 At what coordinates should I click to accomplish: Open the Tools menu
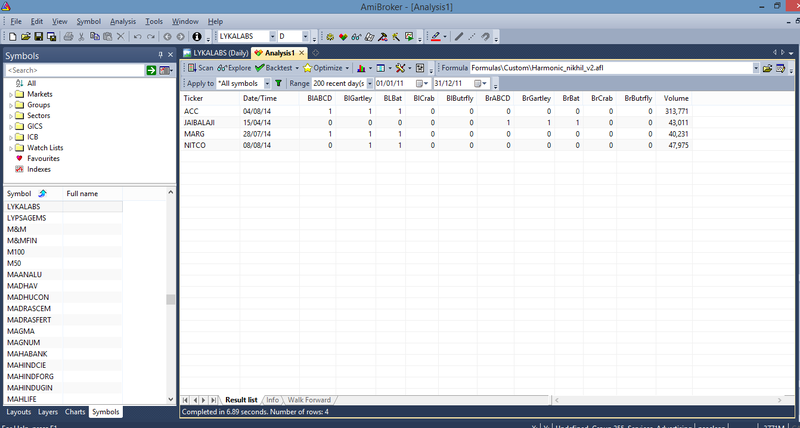coord(154,21)
